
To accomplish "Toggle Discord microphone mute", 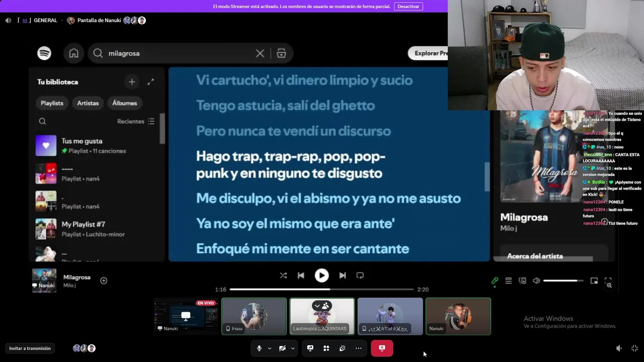I will [x=259, y=348].
